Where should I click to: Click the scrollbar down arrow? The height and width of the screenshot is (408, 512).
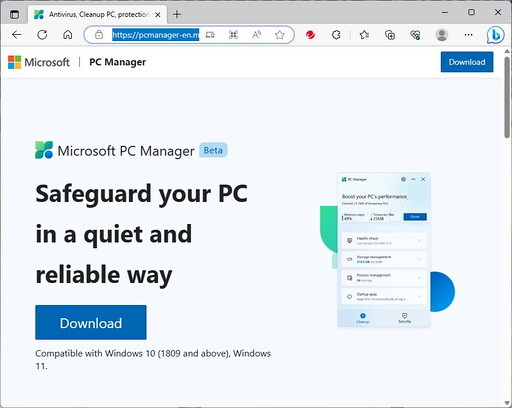point(507,403)
